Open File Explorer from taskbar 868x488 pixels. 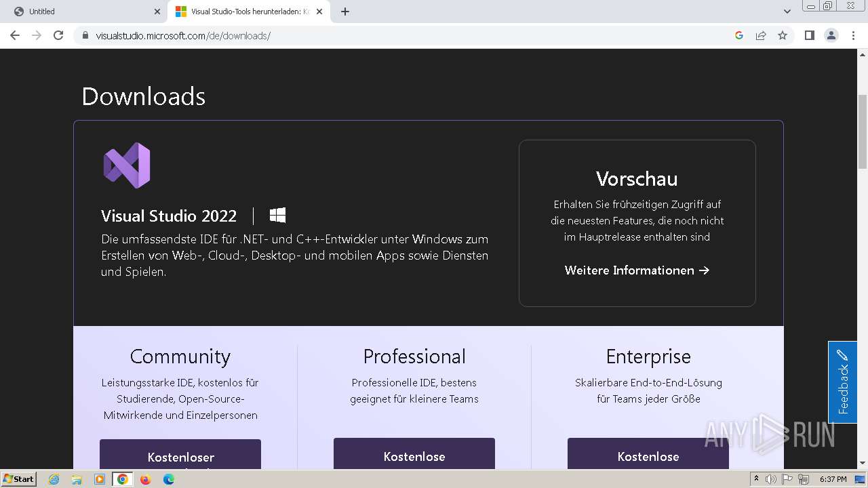[x=77, y=479]
